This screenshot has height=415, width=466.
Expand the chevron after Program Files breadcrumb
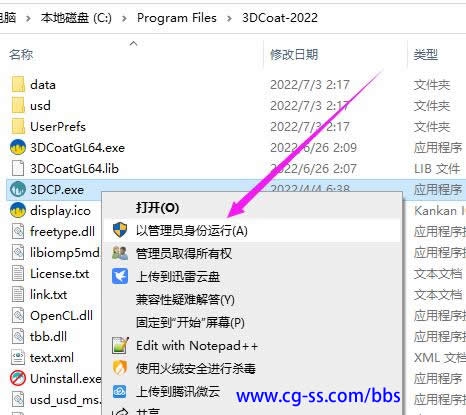click(229, 18)
